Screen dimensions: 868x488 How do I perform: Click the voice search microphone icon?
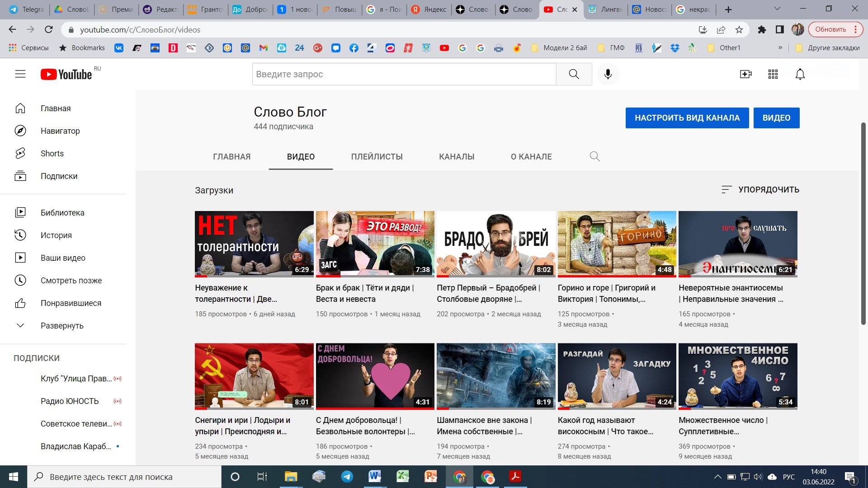608,74
